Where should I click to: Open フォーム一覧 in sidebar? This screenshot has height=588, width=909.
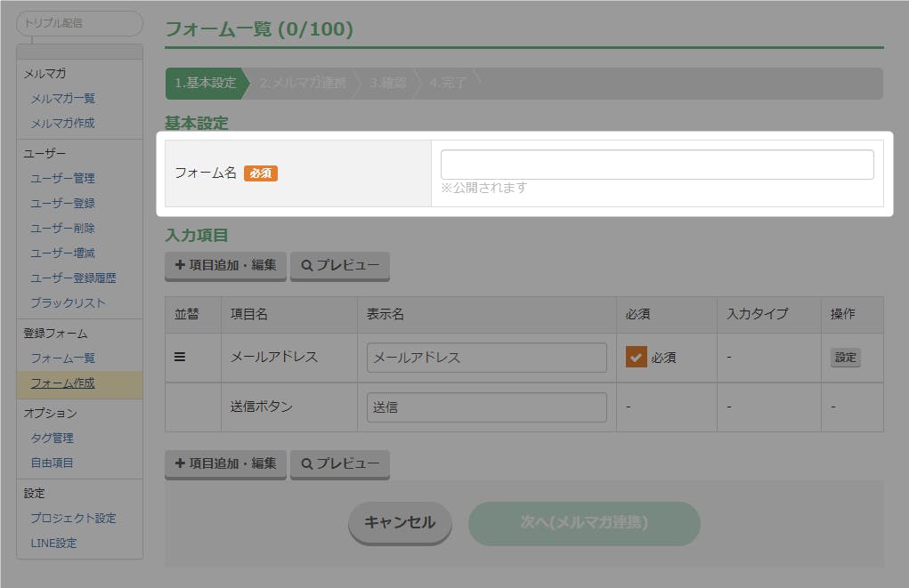62,358
